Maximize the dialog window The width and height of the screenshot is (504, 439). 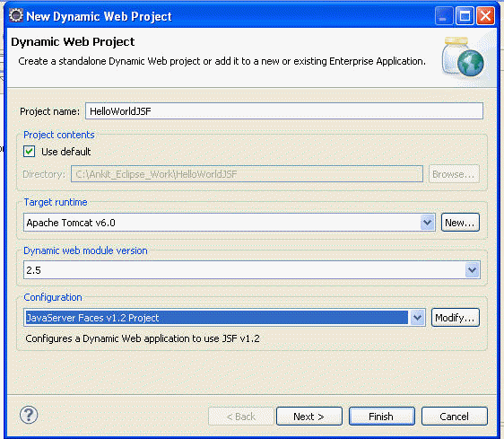coord(465,16)
